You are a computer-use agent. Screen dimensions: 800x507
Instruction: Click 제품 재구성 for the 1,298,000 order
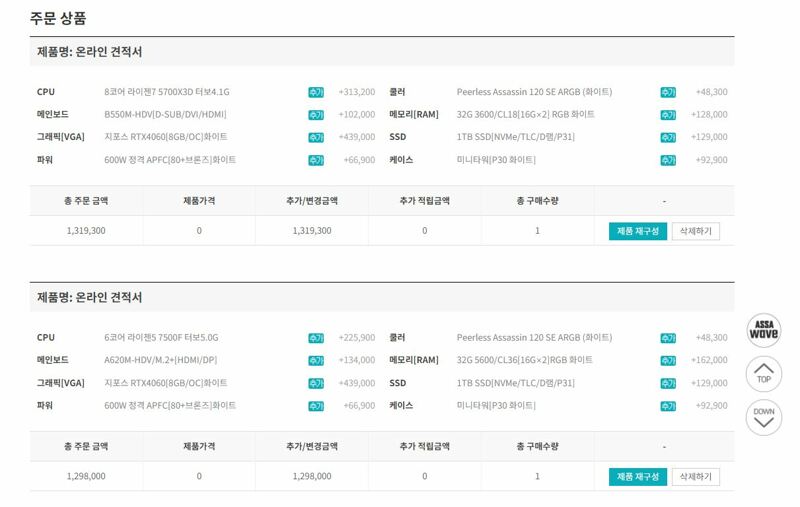pos(638,477)
